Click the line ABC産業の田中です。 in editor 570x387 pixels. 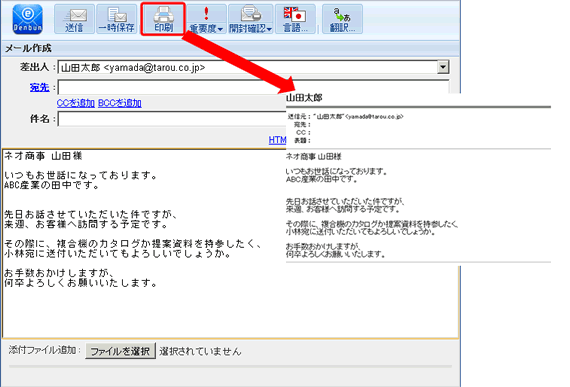click(52, 185)
